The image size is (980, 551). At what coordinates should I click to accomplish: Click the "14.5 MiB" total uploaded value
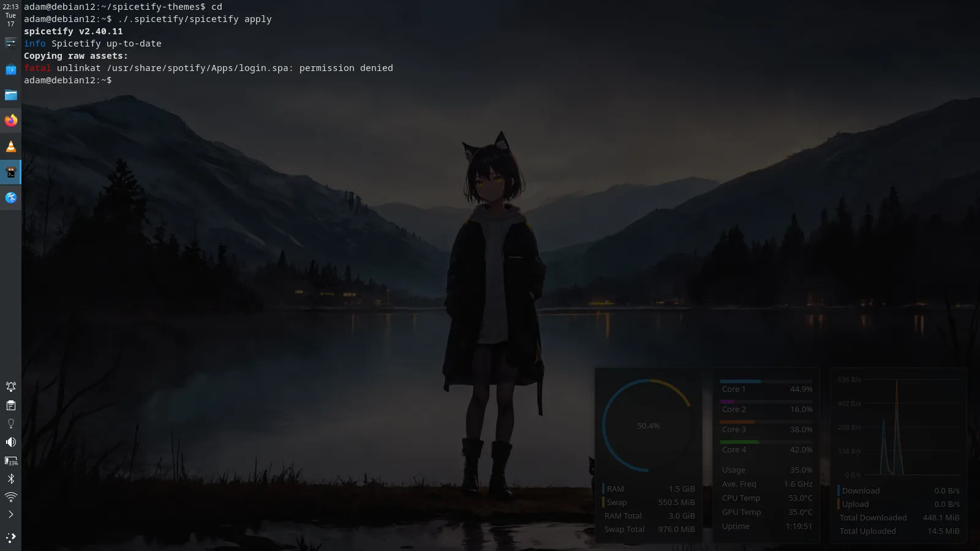(944, 531)
